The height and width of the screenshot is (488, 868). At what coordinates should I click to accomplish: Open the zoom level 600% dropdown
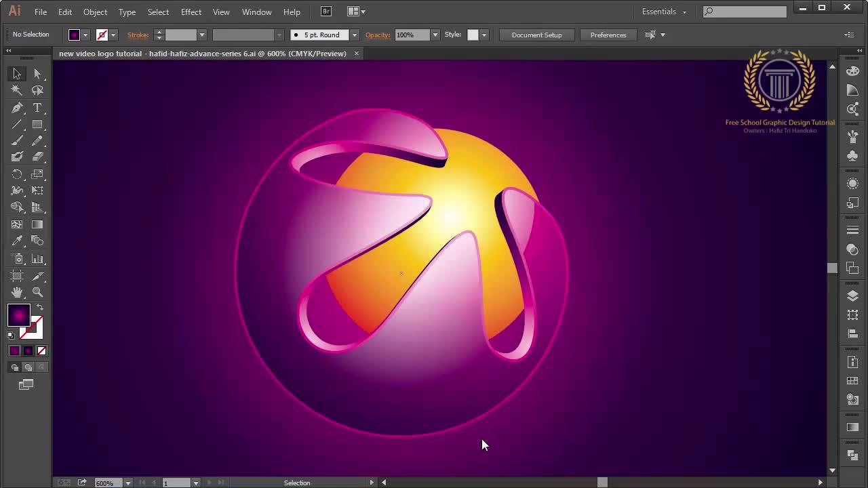(x=127, y=483)
